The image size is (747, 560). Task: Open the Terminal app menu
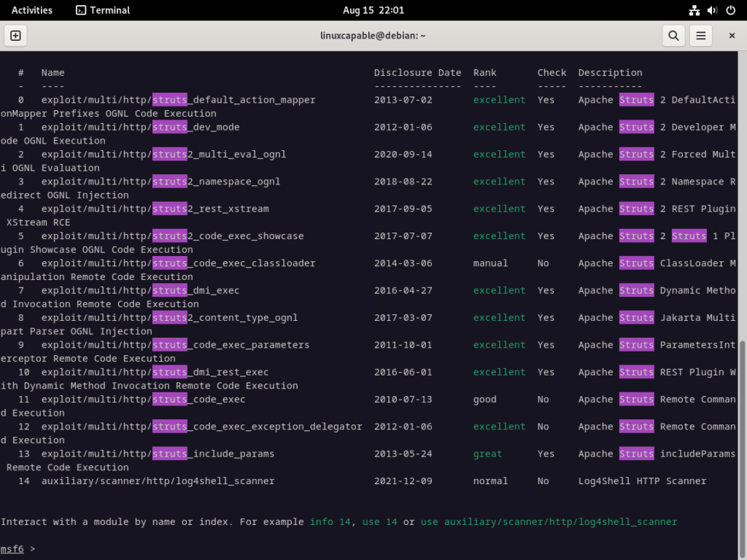pyautogui.click(x=103, y=10)
